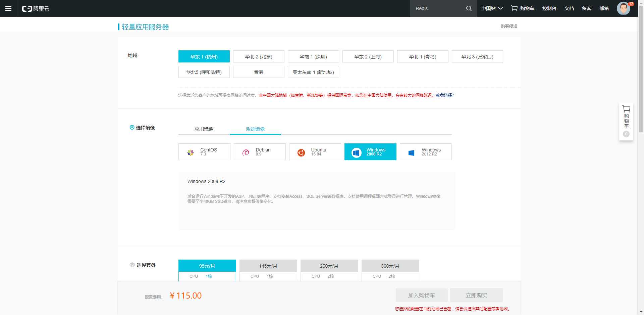Select region 华东 1 (杭州)
The width and height of the screenshot is (644, 315).
[x=204, y=56]
